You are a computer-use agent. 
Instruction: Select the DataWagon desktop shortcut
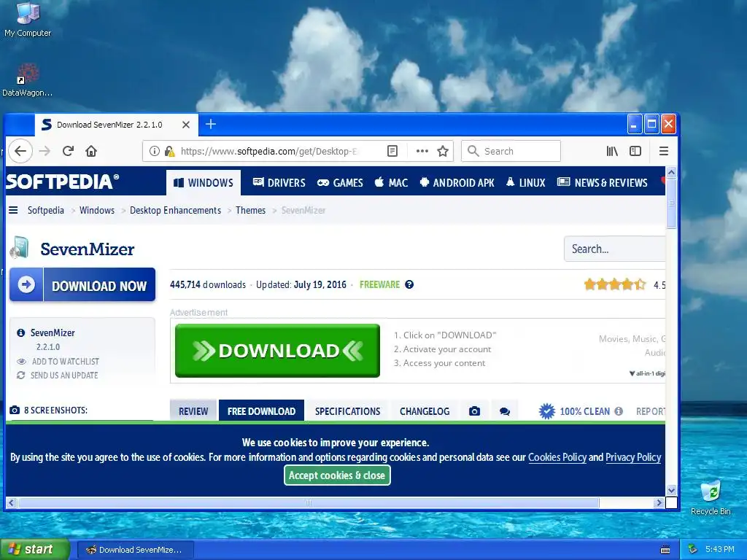click(27, 80)
